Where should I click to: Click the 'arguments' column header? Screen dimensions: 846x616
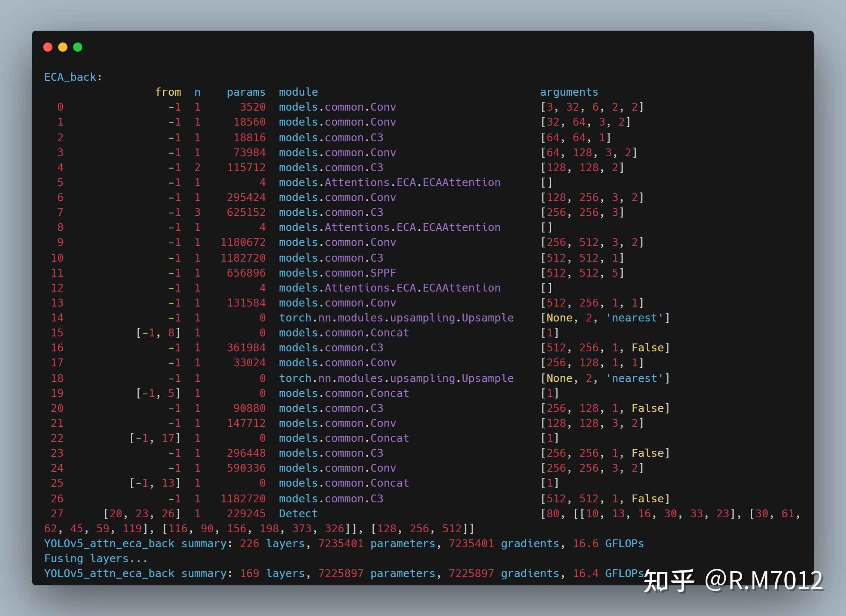[569, 92]
